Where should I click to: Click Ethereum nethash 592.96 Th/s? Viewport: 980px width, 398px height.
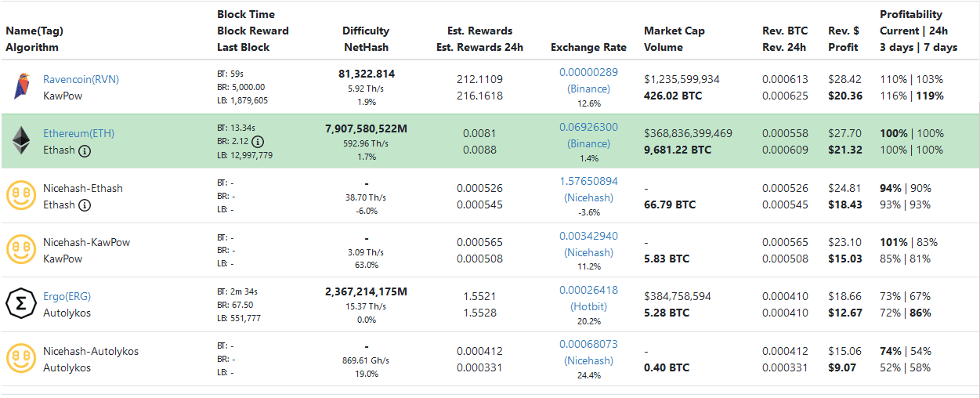click(x=367, y=143)
